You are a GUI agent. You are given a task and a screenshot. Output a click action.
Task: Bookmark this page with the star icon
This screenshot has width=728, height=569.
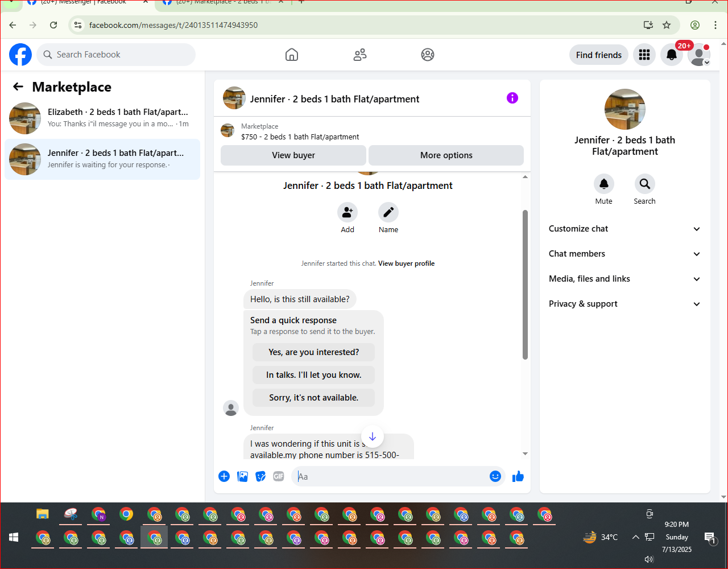(667, 25)
